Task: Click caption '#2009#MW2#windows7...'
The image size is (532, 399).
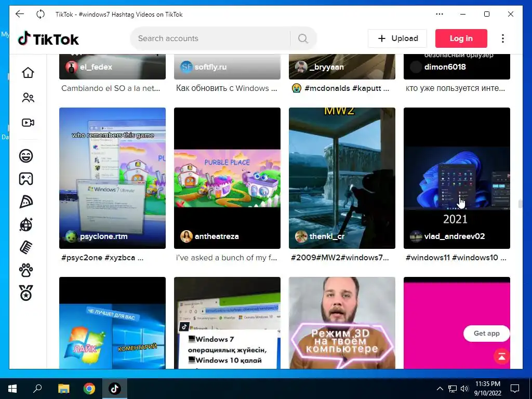Action: tap(340, 258)
